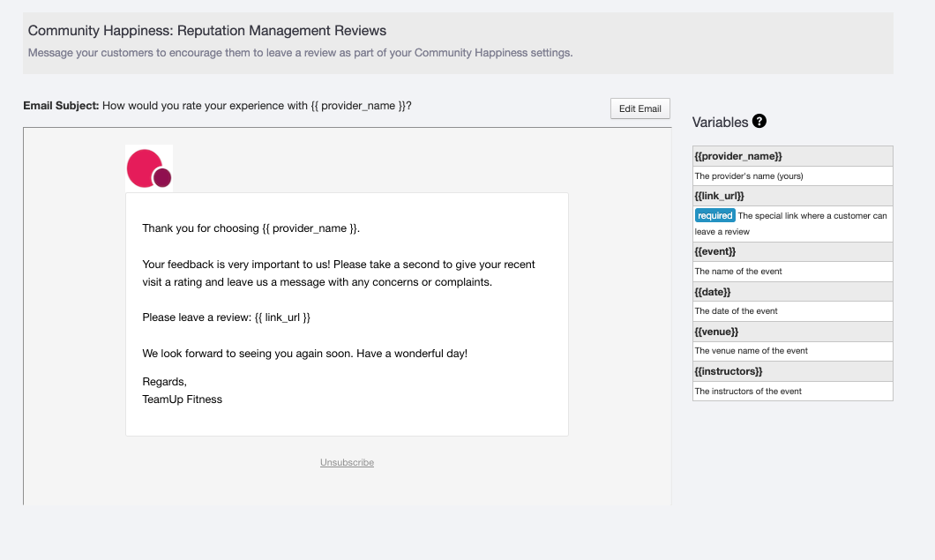The image size is (935, 560).
Task: Click the Variables panel heading
Action: tap(720, 123)
